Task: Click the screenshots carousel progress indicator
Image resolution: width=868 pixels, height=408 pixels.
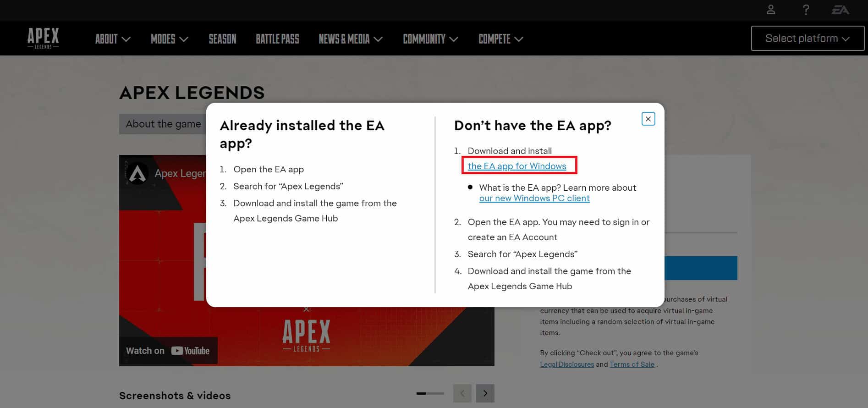Action: tap(430, 393)
